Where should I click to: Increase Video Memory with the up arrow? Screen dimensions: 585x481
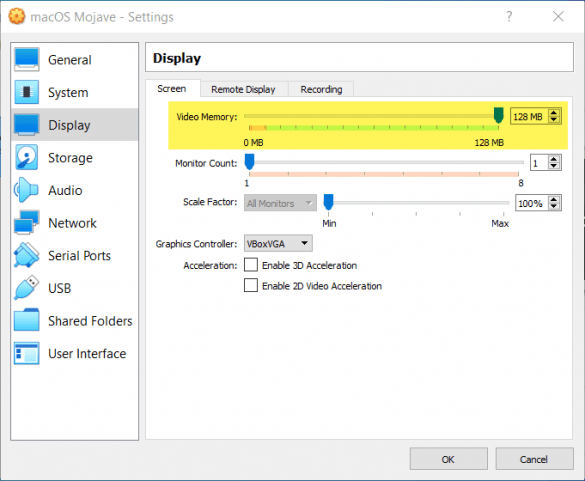[x=554, y=113]
